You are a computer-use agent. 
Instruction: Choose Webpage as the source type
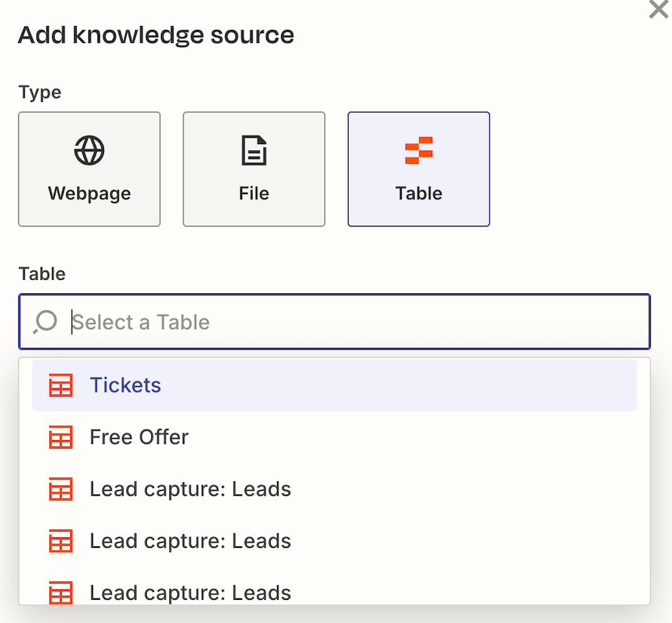[x=89, y=169]
